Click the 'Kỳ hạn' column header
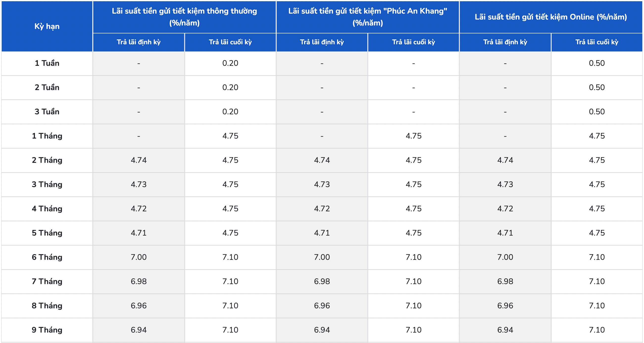Image resolution: width=644 pixels, height=343 pixels. tap(47, 26)
